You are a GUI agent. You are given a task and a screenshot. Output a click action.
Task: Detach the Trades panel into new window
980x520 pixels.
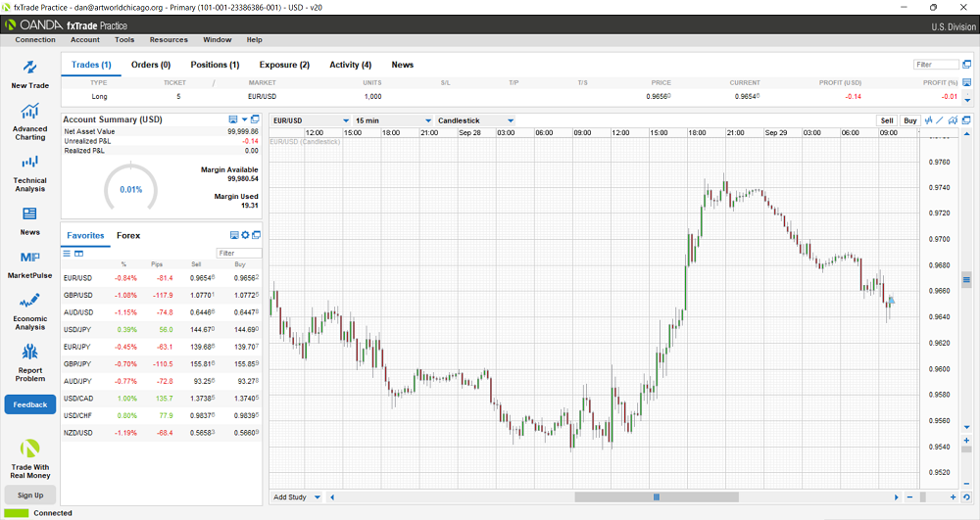pos(967,65)
